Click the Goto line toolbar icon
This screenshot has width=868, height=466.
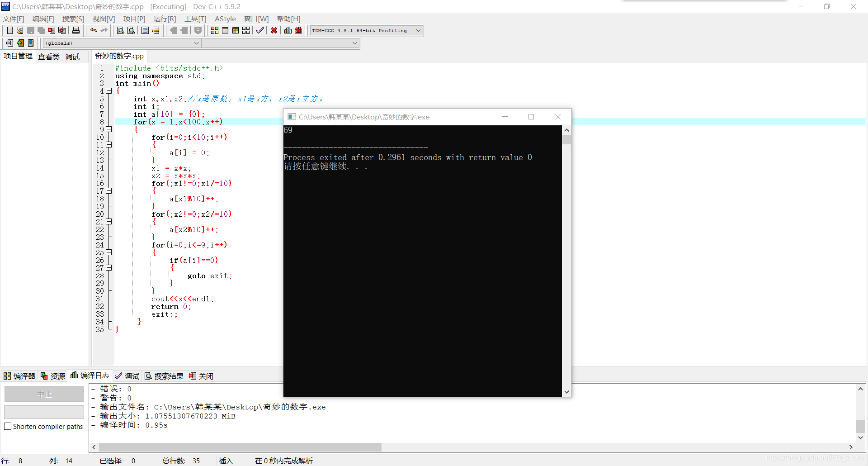coord(156,30)
